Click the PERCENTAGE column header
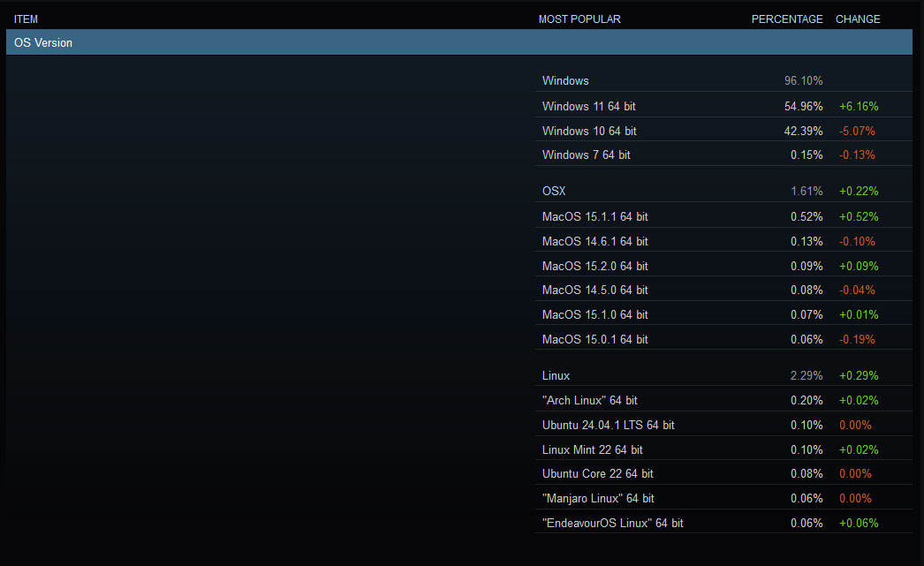Image resolution: width=924 pixels, height=566 pixels. 787,19
